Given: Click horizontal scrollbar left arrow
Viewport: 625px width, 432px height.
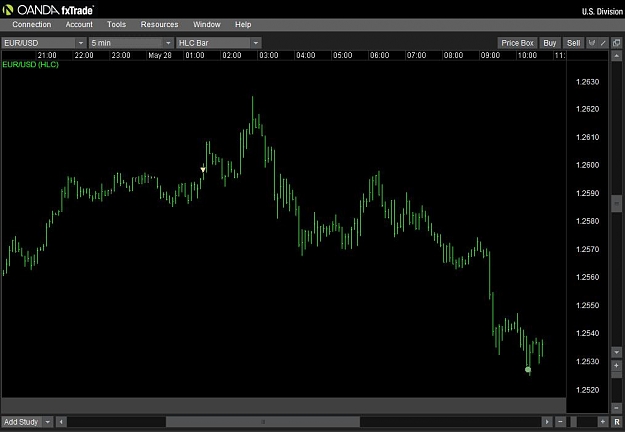Looking at the screenshot, I should (61, 422).
